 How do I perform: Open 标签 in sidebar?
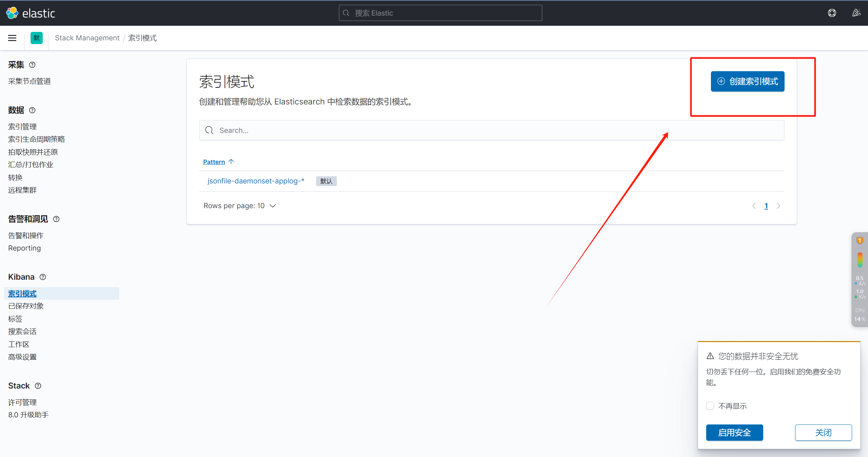[x=15, y=319]
